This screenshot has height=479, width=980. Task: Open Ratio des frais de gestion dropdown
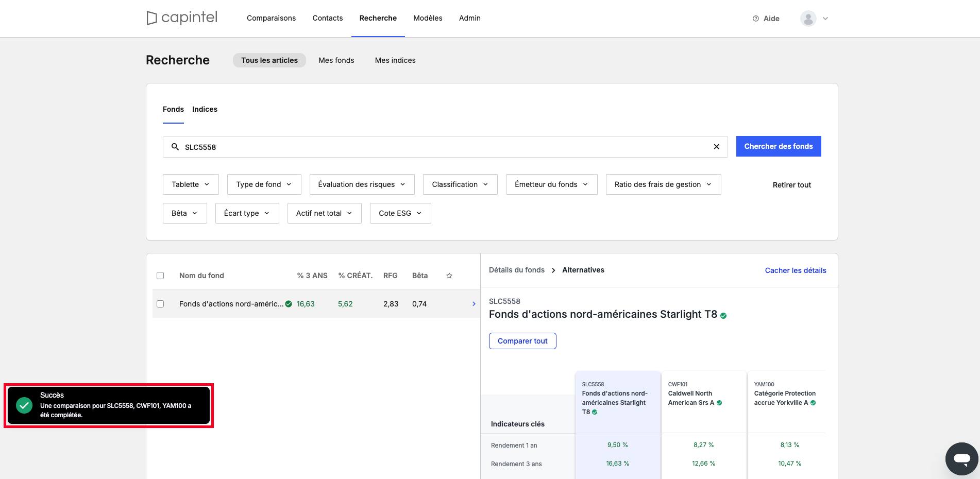click(663, 184)
